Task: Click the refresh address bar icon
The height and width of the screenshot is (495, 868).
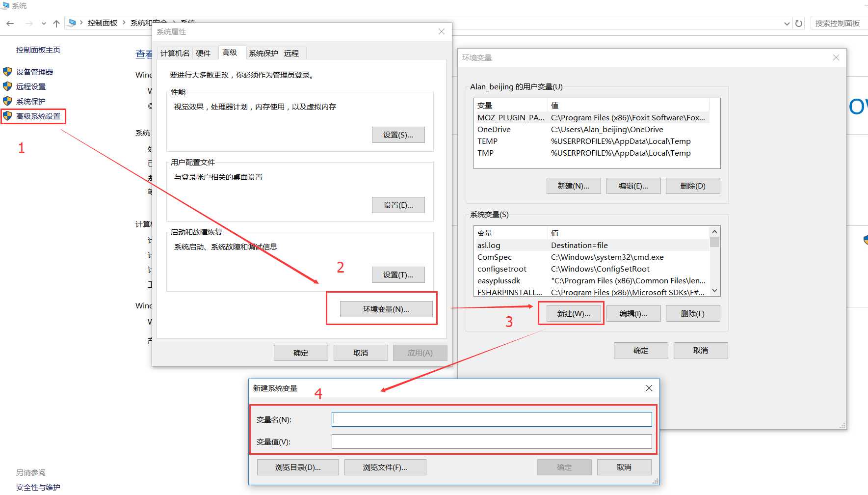Action: [799, 23]
